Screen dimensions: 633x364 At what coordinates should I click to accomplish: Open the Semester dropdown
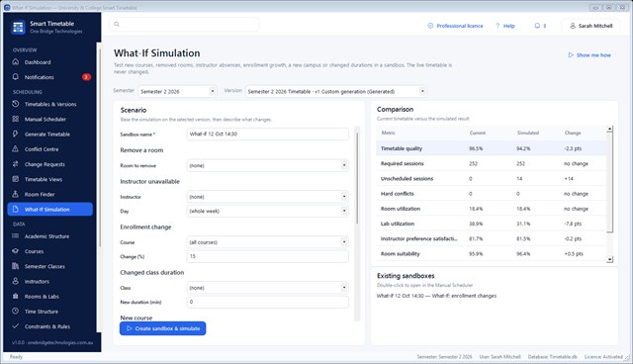[x=177, y=91]
